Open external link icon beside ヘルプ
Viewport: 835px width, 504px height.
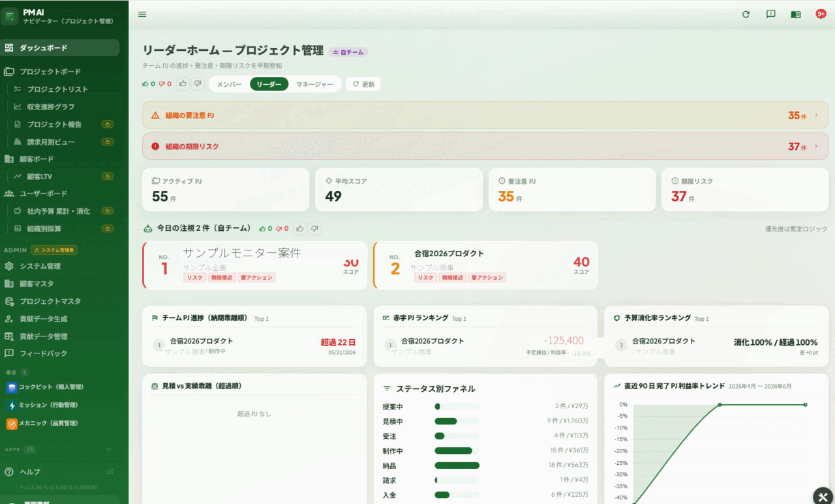click(x=110, y=471)
